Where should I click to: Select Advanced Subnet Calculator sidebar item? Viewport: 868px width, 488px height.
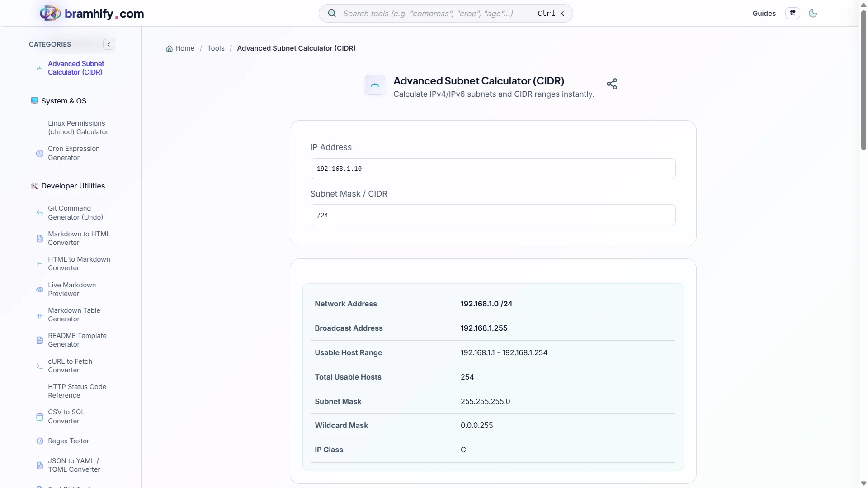(76, 68)
